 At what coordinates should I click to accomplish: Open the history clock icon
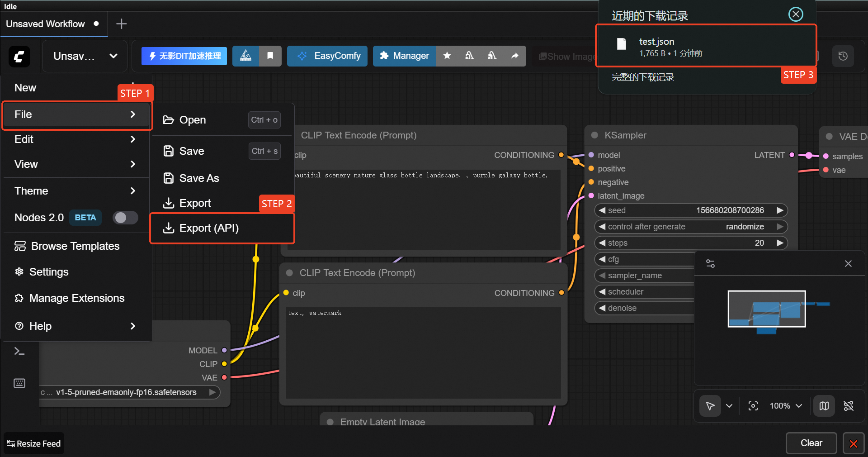(x=843, y=56)
